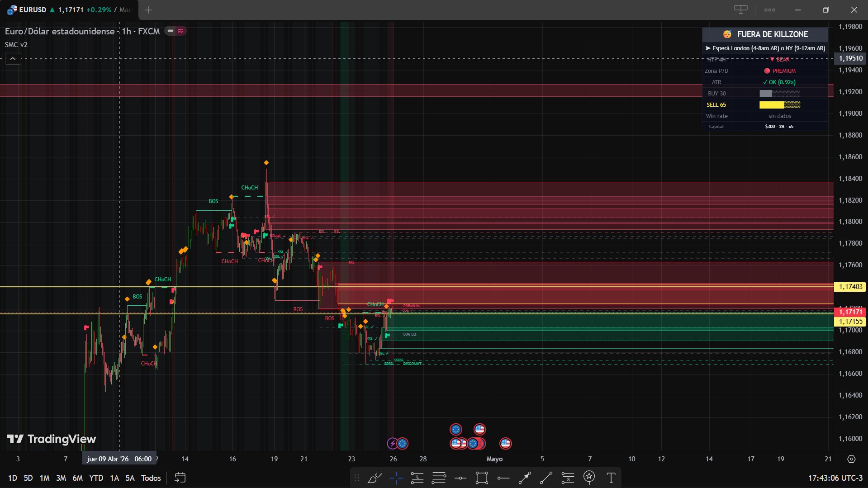Activate the crosshair cursor tool
The height and width of the screenshot is (488, 868).
396,478
